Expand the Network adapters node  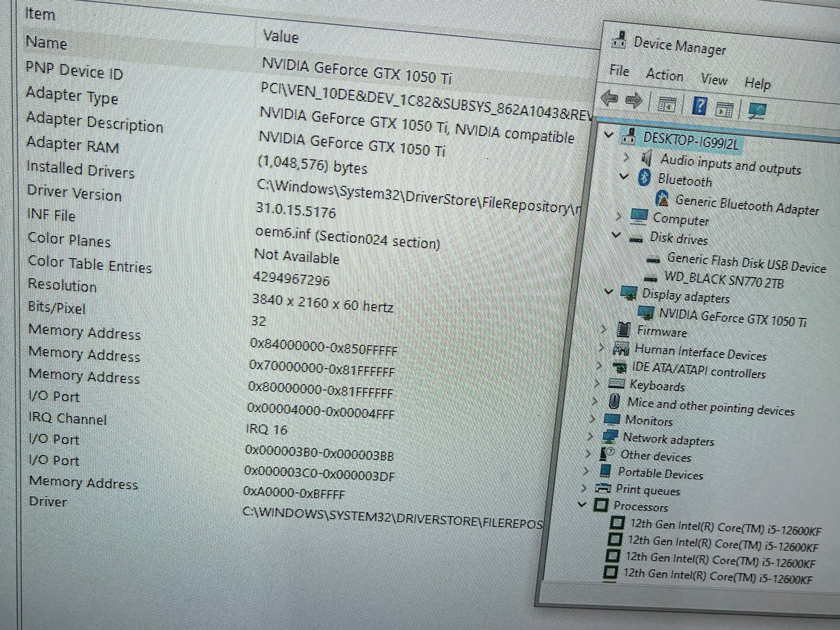(590, 436)
